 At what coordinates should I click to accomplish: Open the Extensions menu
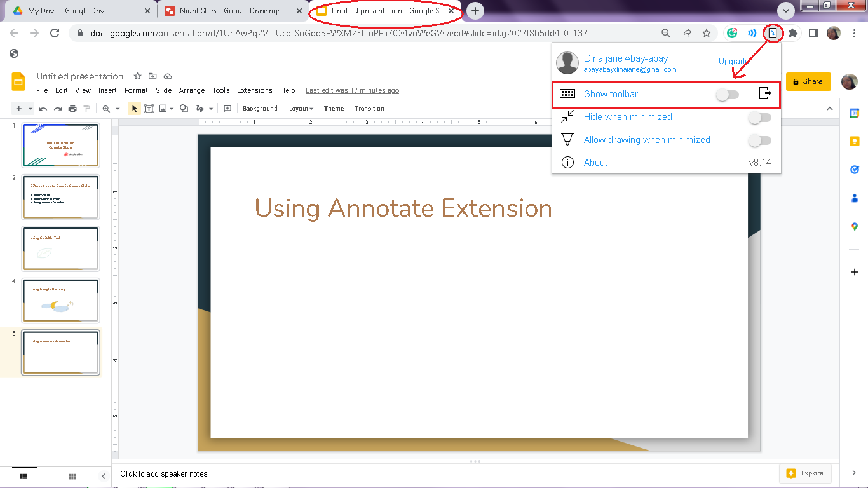[255, 90]
